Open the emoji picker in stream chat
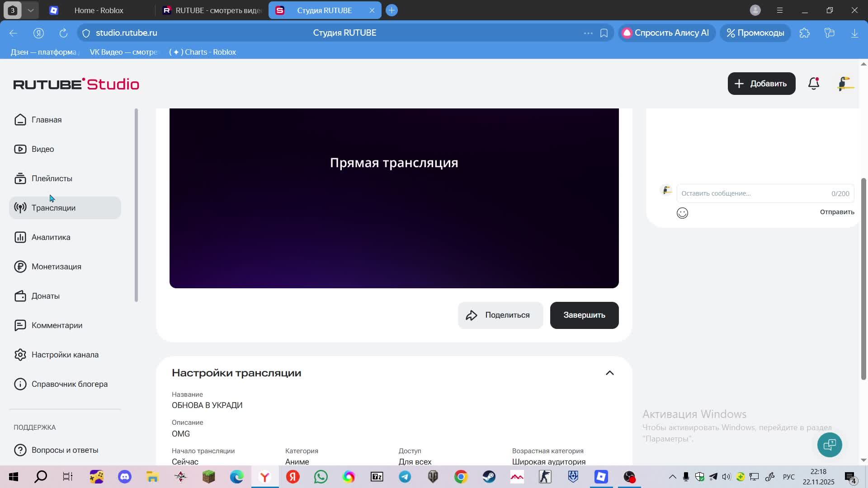This screenshot has width=868, height=488. tap(682, 213)
